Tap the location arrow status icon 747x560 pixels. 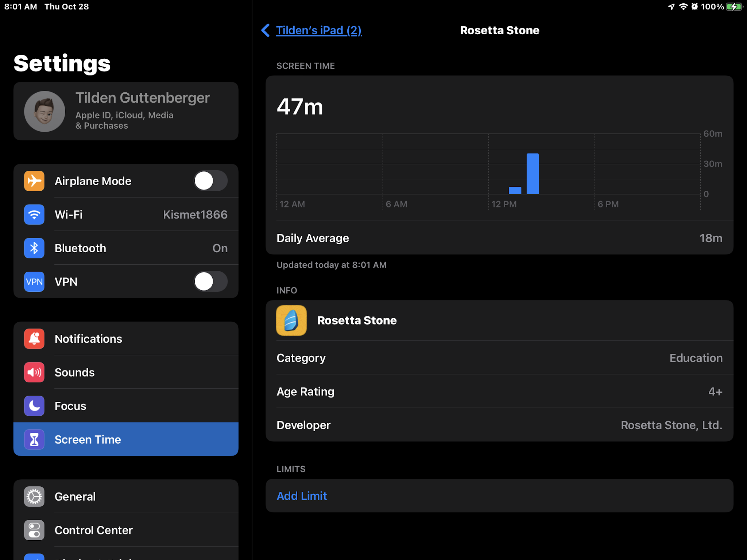671,7
